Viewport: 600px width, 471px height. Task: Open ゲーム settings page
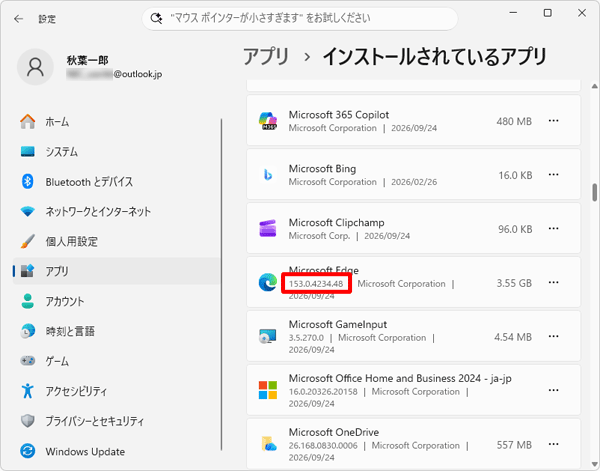tap(117, 361)
